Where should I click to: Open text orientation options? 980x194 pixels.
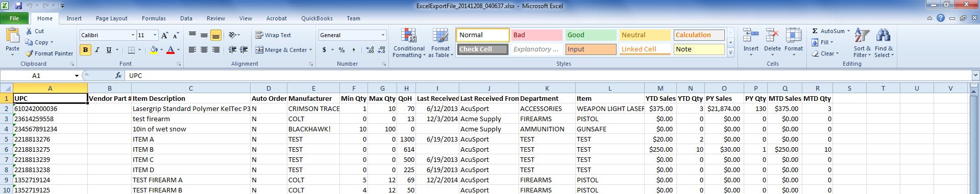(x=234, y=35)
